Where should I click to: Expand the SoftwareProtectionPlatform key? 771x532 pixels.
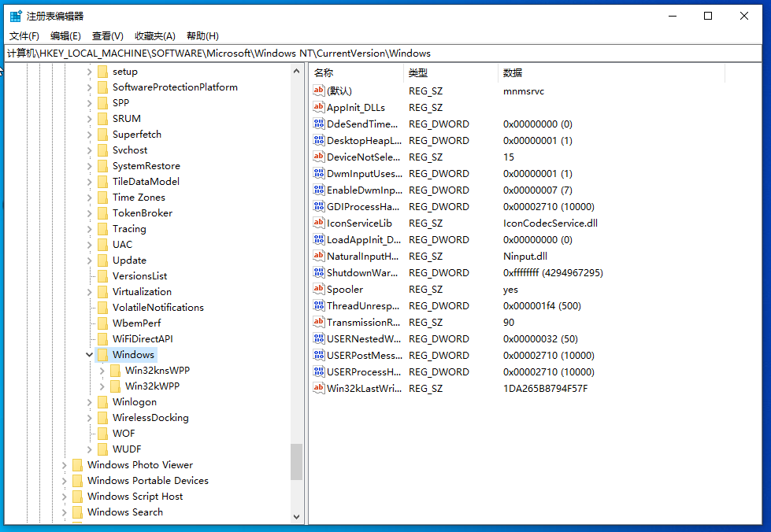click(89, 87)
